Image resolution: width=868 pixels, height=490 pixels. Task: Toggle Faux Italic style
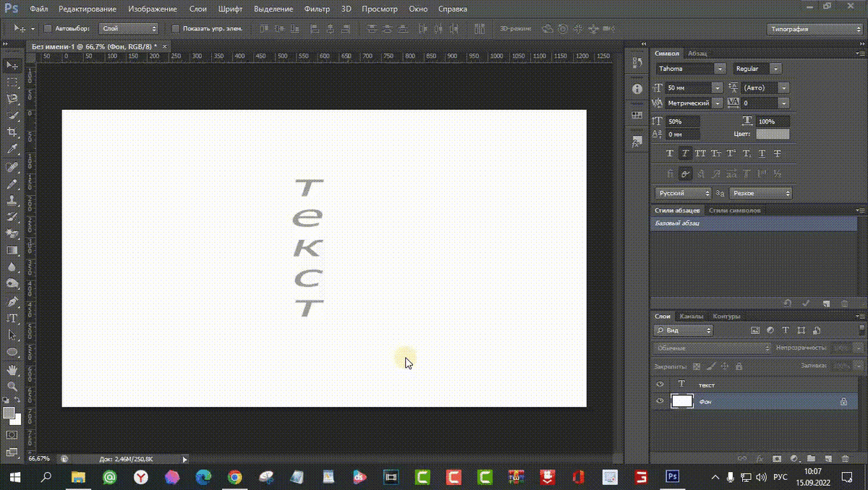pos(685,153)
